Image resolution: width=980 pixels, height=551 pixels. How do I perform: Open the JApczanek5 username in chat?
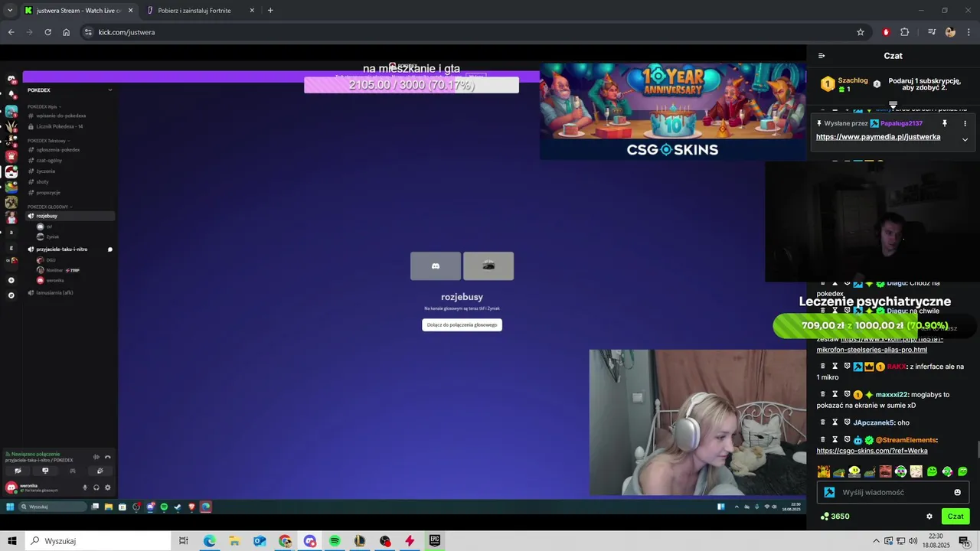(x=874, y=422)
